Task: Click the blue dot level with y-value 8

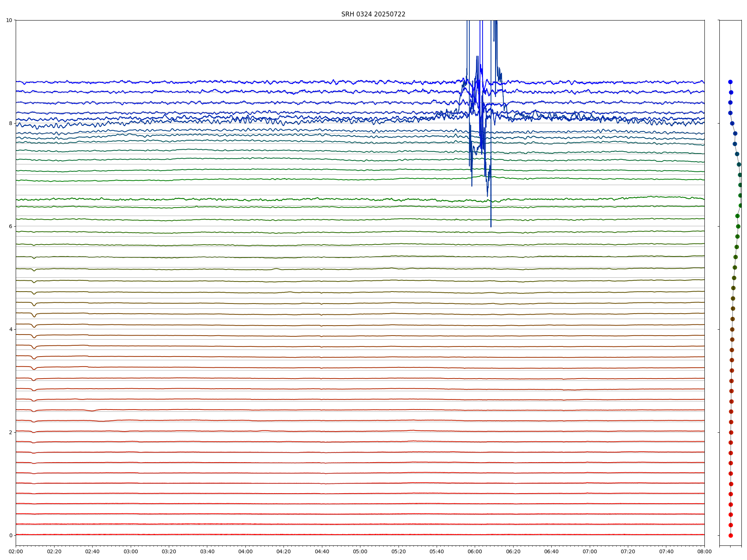Action: pos(732,123)
